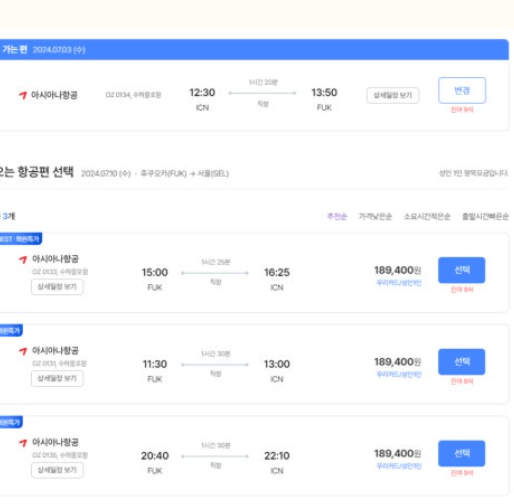
Task: Click the 13:00 arrival time
Action: tap(277, 364)
